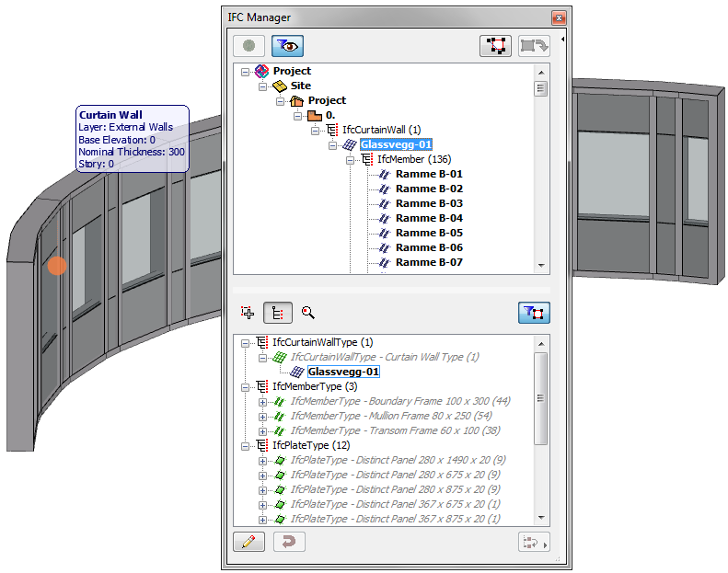Expand Distinct Panel 280 x 1490 x 20 type
The height and width of the screenshot is (573, 728).
(x=263, y=461)
